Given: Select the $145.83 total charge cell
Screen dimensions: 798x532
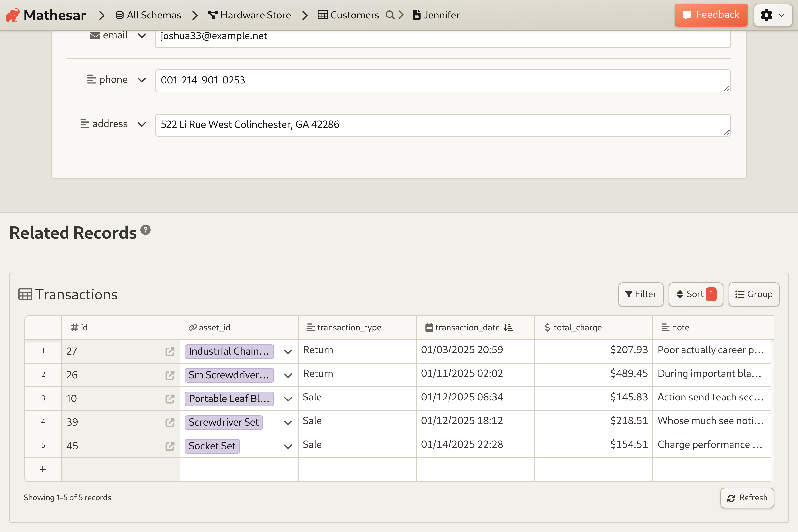Looking at the screenshot, I should [593, 399].
